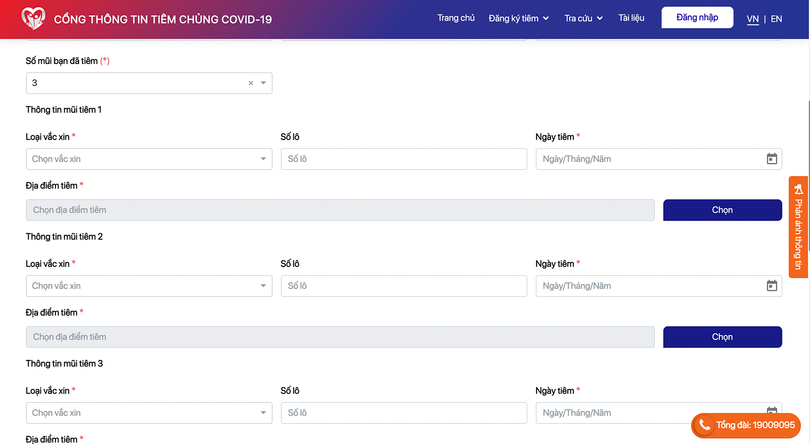Open the 'Đăng ký tiêm' menu

point(519,18)
